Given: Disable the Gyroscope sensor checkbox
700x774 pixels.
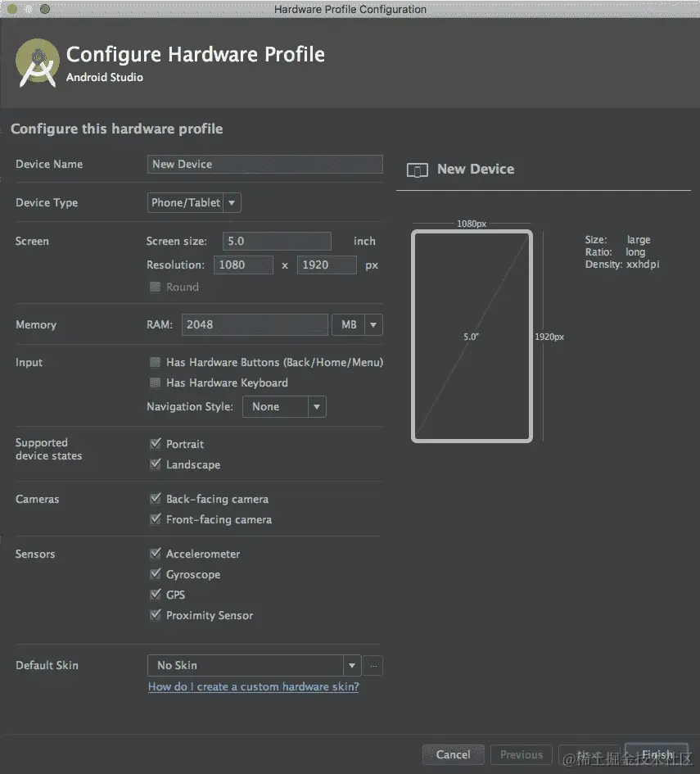Looking at the screenshot, I should coord(156,574).
